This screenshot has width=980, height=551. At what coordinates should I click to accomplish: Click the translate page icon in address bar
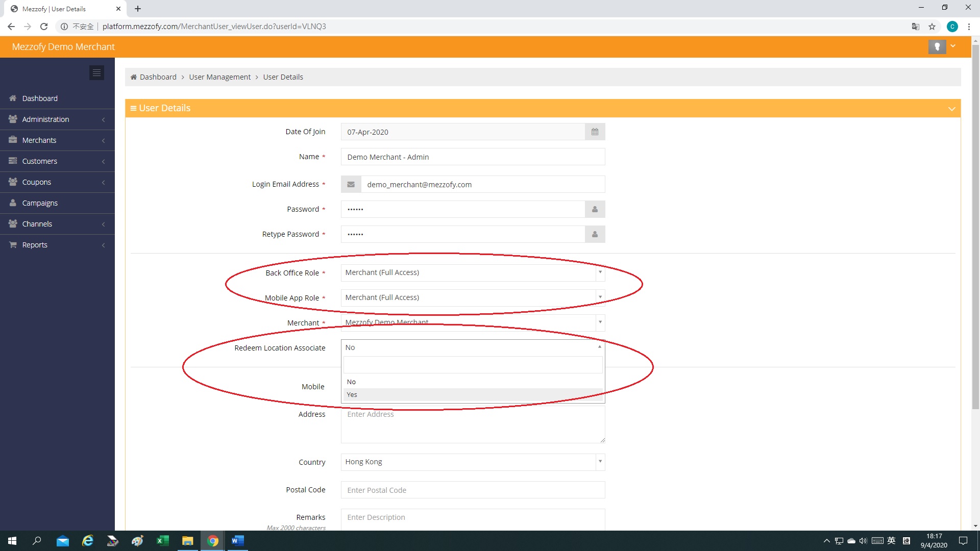[916, 27]
